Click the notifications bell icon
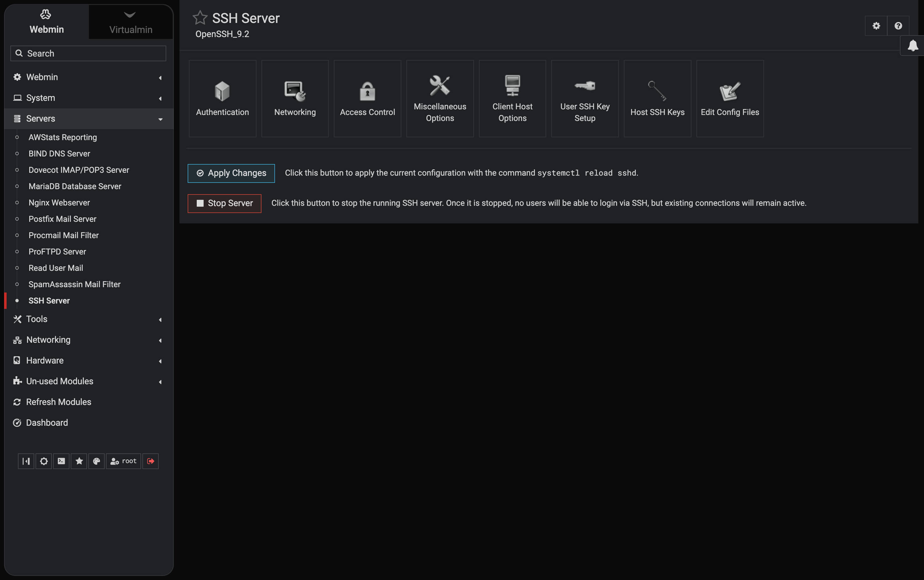This screenshot has height=580, width=924. pyautogui.click(x=912, y=46)
